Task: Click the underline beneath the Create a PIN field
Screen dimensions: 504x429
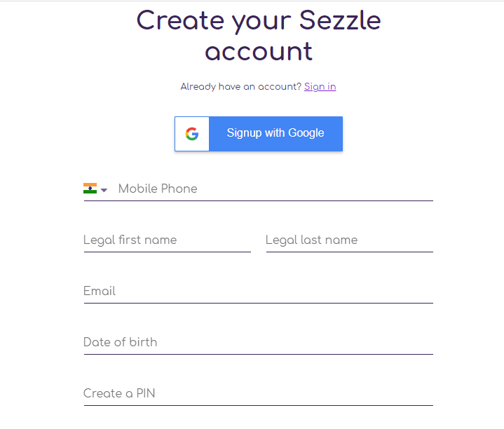Action: (258, 405)
